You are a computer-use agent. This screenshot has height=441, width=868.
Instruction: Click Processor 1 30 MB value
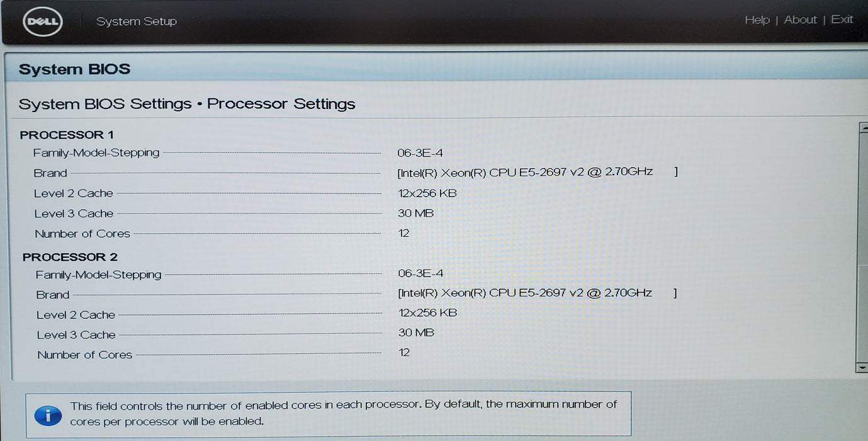point(415,214)
